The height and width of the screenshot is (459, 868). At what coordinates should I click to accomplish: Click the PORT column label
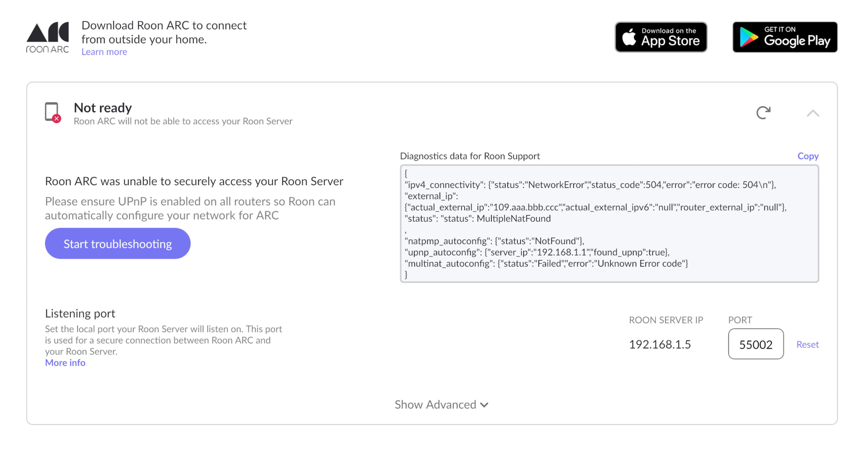(x=740, y=320)
